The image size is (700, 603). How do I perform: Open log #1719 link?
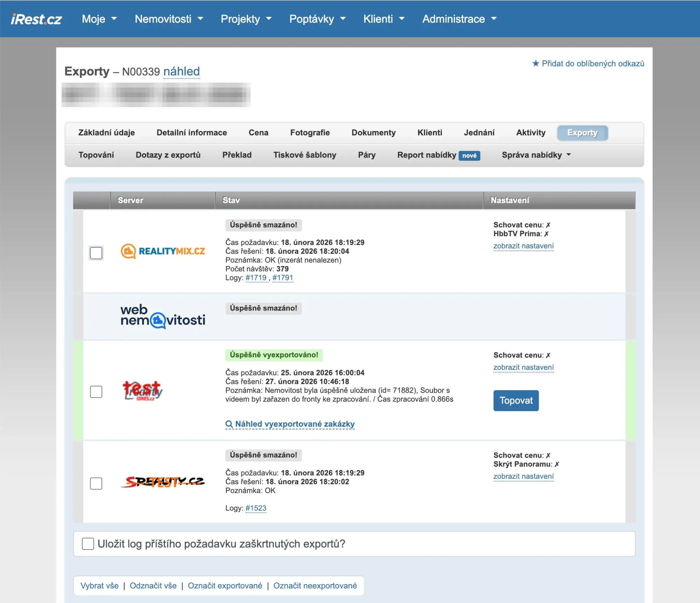tap(256, 278)
